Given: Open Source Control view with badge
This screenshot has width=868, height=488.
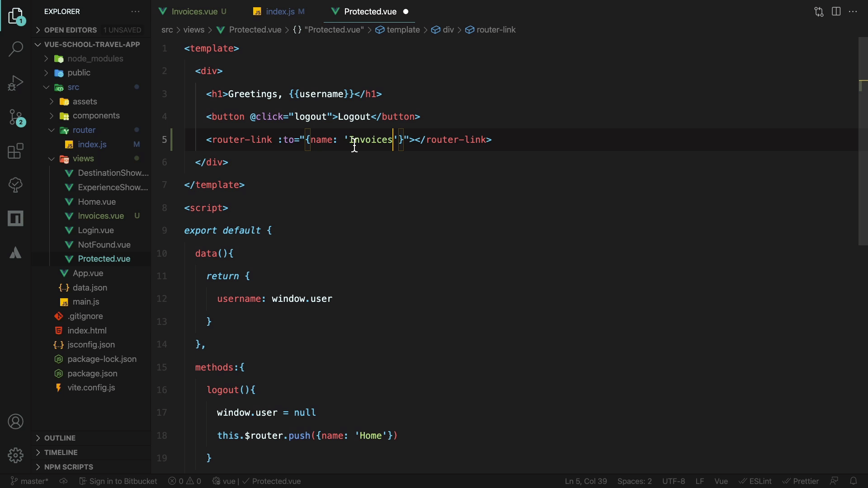Looking at the screenshot, I should tap(16, 117).
